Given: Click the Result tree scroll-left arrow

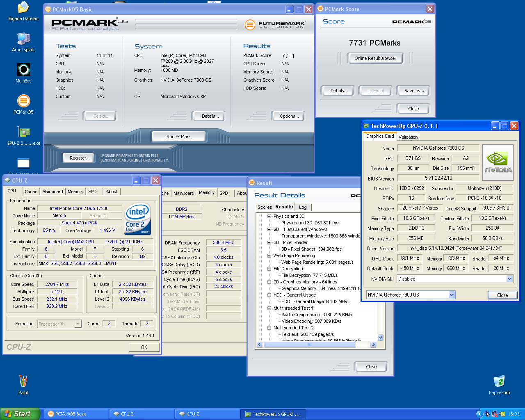Looking at the screenshot, I should (259, 345).
